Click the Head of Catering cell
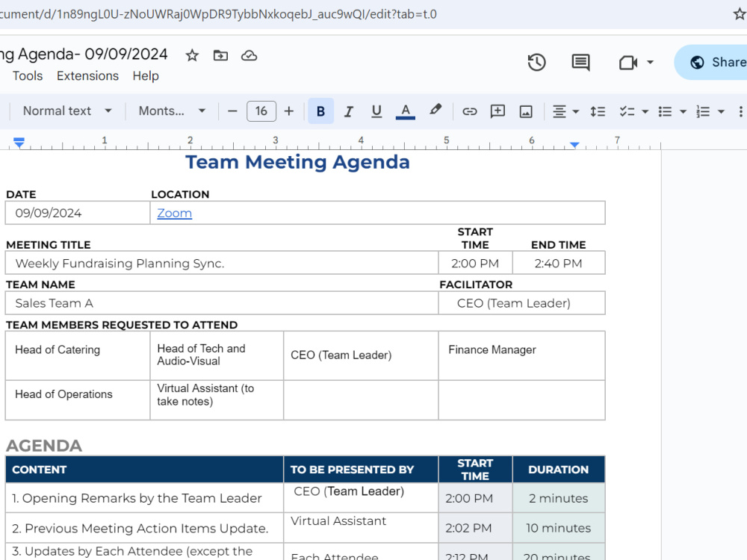The width and height of the screenshot is (747, 560). [78, 355]
